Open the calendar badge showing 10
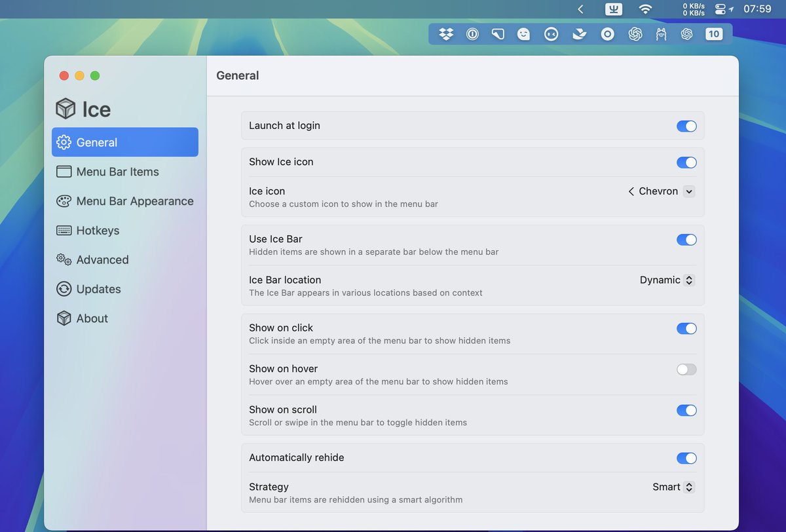 click(x=714, y=34)
